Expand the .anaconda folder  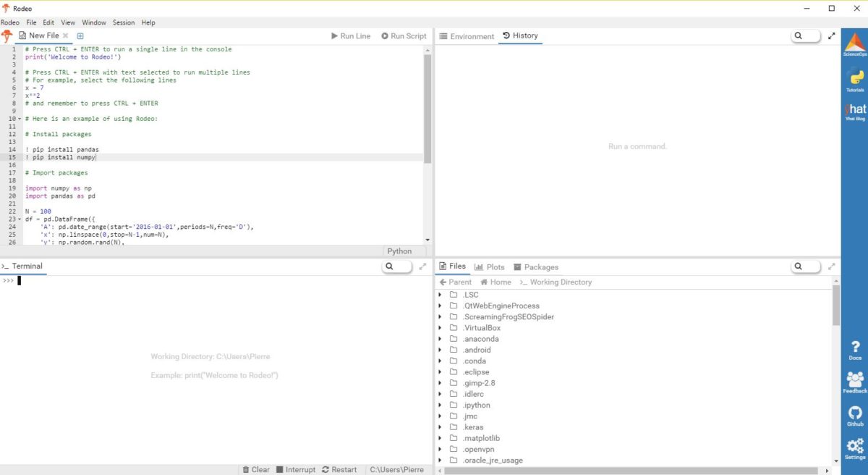pos(441,339)
